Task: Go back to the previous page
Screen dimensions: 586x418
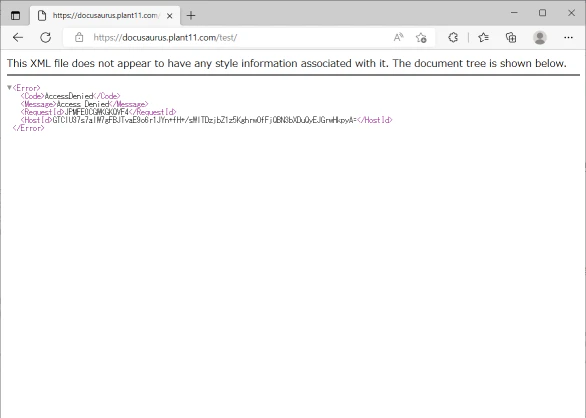Action: pyautogui.click(x=18, y=37)
